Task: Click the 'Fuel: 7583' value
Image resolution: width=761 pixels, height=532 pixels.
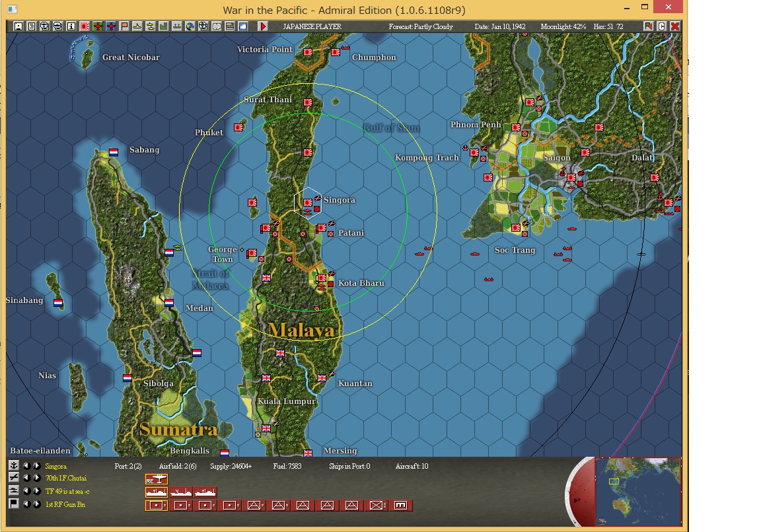Action: coord(287,466)
